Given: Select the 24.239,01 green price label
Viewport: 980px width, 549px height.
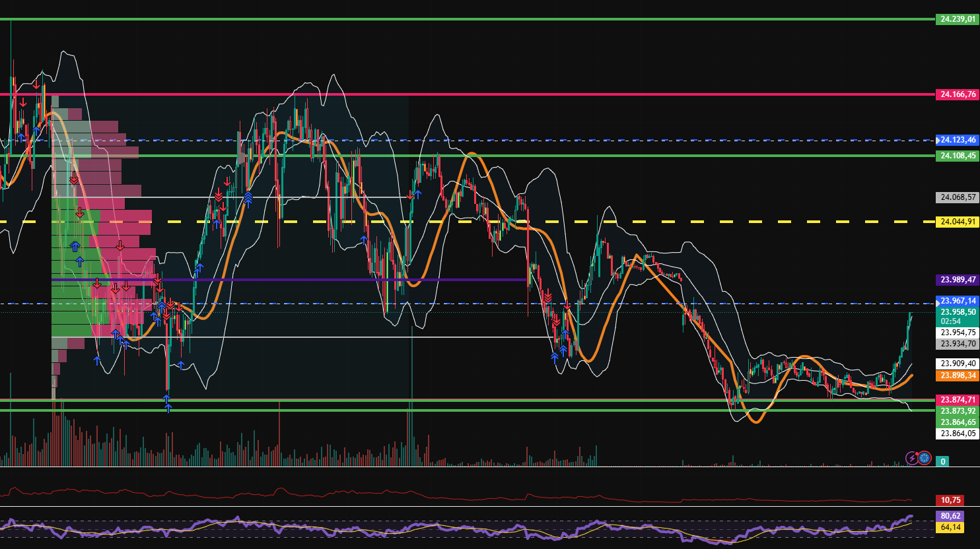Looking at the screenshot, I should (957, 19).
